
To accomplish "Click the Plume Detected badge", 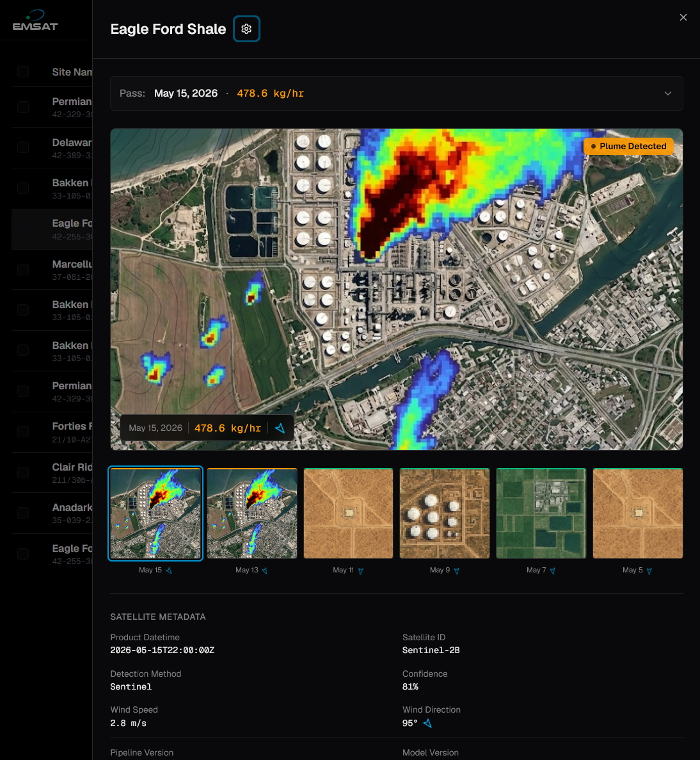I will tap(628, 147).
